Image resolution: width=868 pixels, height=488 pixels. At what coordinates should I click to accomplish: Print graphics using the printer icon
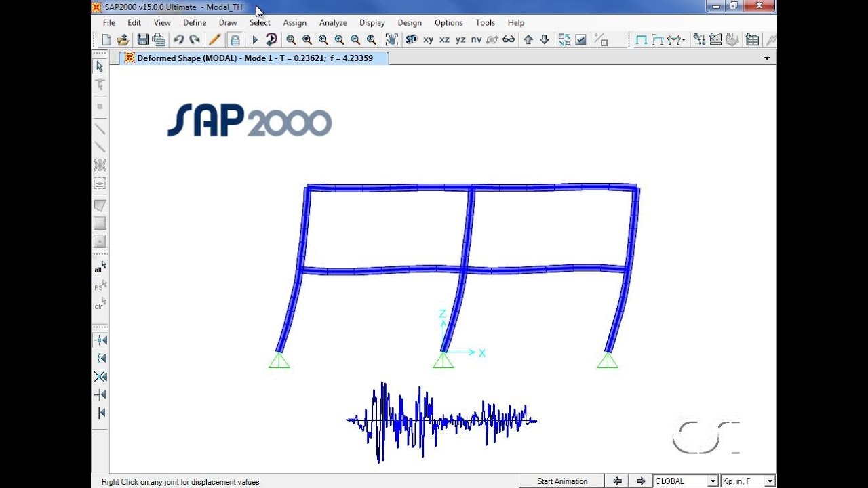159,40
